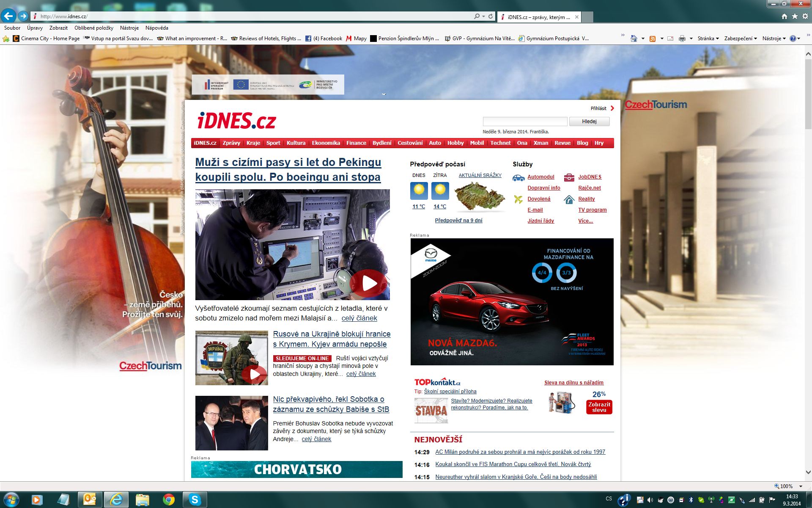Click the JobDNES briefcase icon
This screenshot has height=508, width=812.
coord(569,177)
